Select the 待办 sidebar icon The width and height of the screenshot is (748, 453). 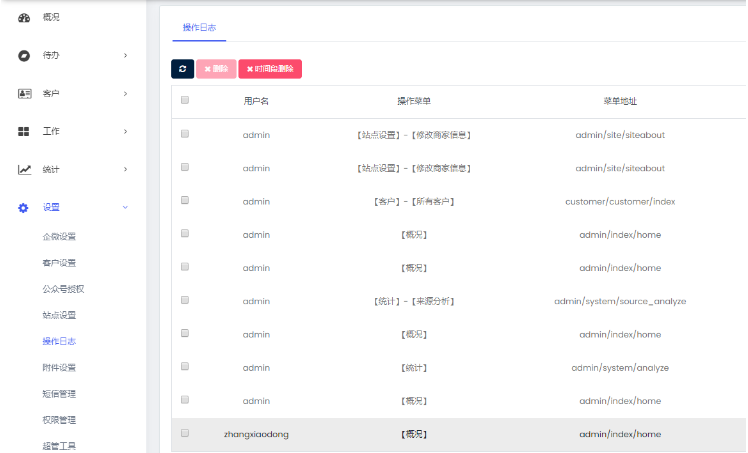[x=24, y=55]
